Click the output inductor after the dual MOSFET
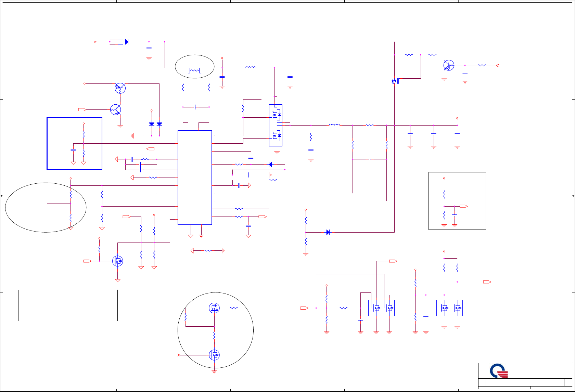The width and height of the screenshot is (575, 392). (x=334, y=125)
